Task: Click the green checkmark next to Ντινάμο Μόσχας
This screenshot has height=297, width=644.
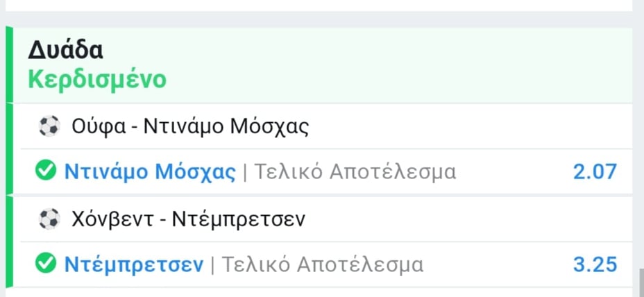Action: click(x=46, y=171)
